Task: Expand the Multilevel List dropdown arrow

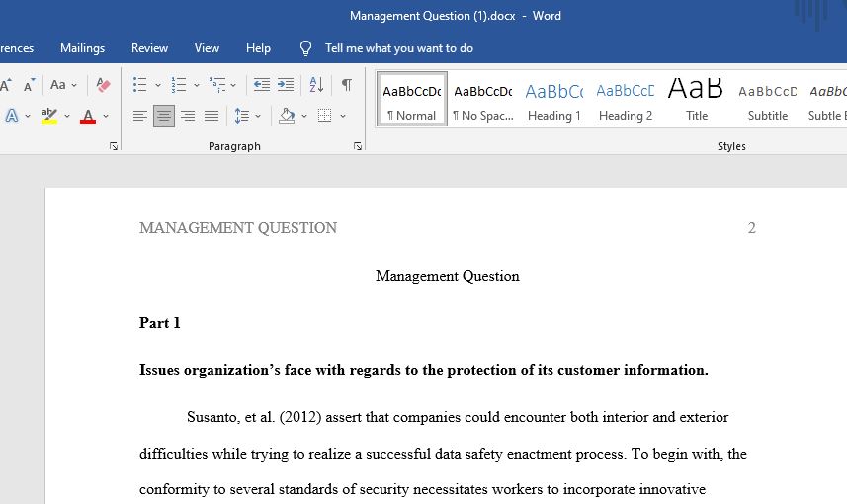Action: (x=233, y=85)
